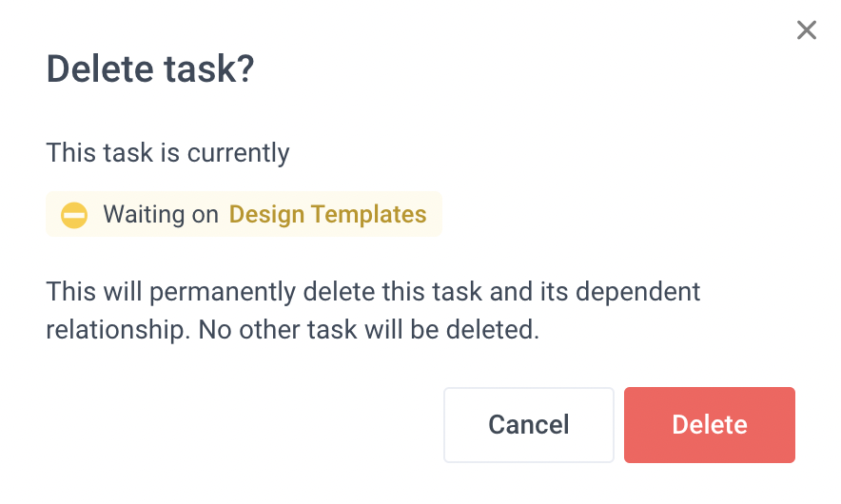Follow the gold Design Templates hyperlink
841x504 pixels.
click(x=327, y=214)
